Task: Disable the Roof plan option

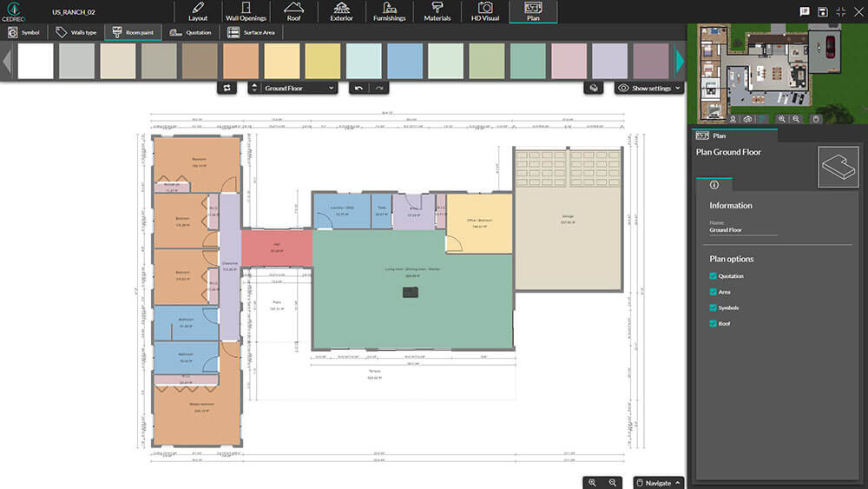Action: point(713,323)
